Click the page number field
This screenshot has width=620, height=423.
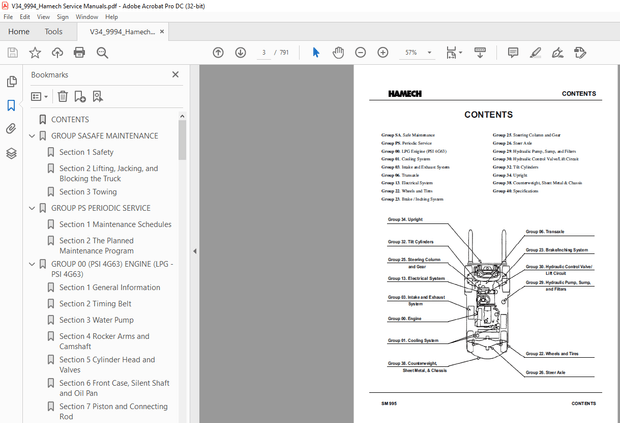264,53
